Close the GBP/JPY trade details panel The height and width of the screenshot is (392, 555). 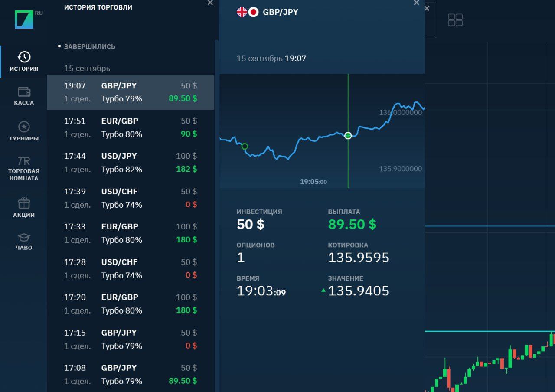417,3
